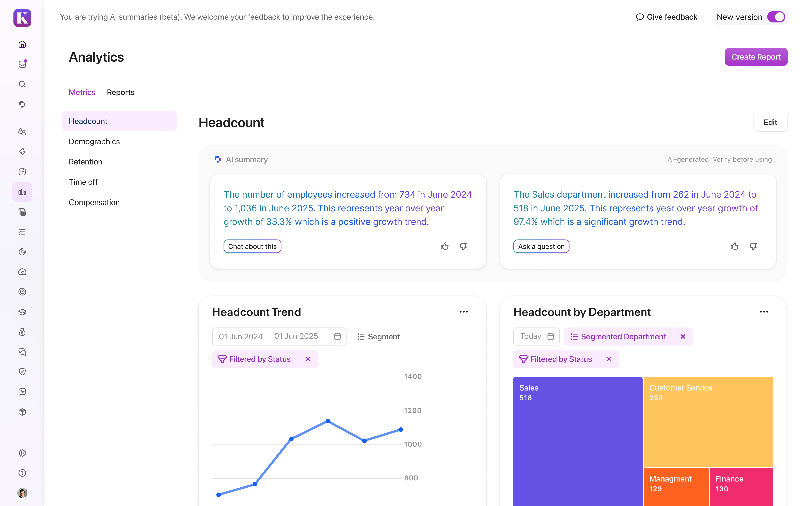Switch to the Reports tab
Viewport: 812px width, 506px height.
pos(121,92)
